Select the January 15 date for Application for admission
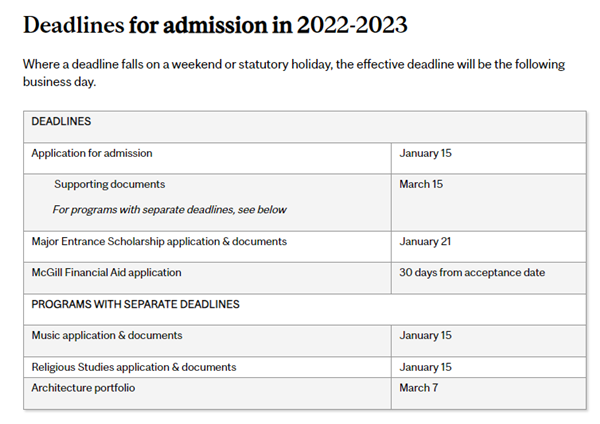The height and width of the screenshot is (424, 600). pos(425,153)
